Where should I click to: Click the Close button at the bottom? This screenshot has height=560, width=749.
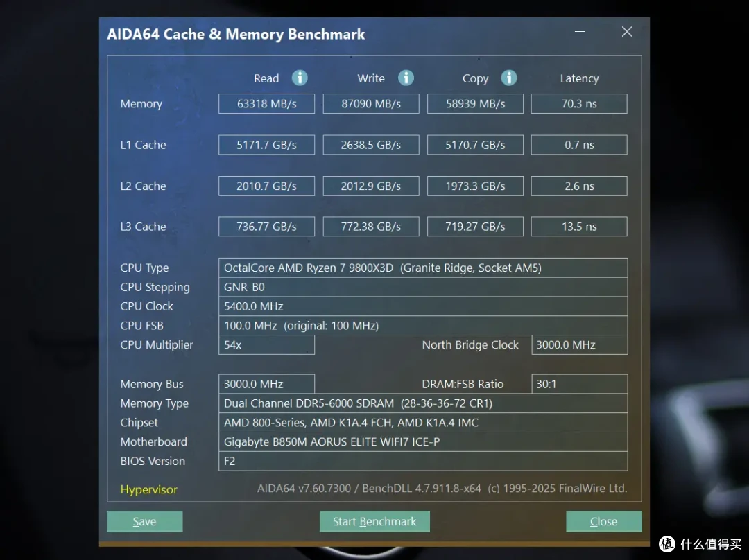click(x=604, y=521)
